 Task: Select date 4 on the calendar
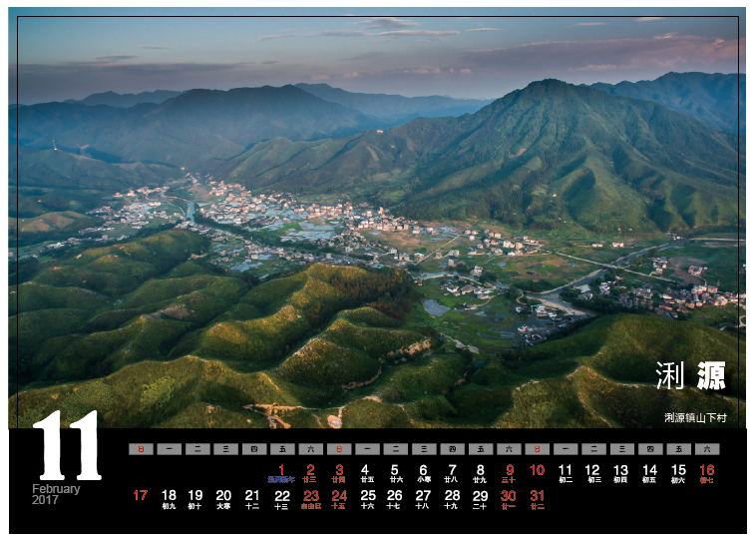click(365, 470)
